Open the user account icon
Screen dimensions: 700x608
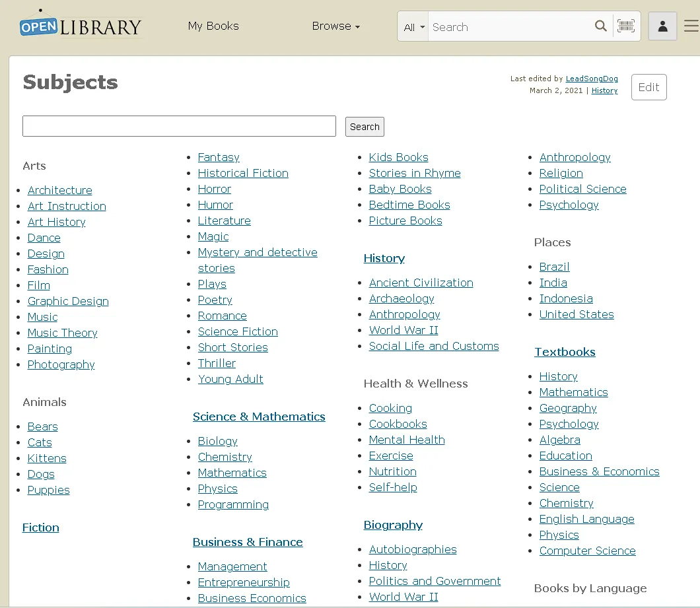click(662, 26)
